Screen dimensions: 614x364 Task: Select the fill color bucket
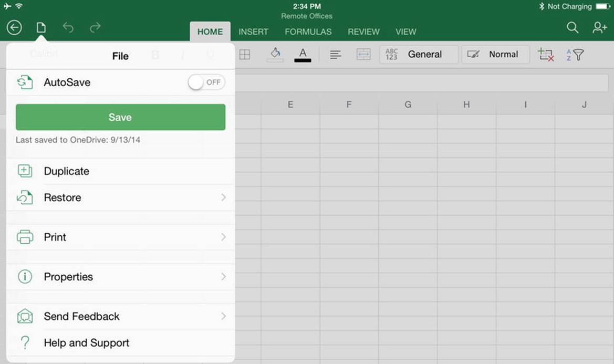click(275, 55)
